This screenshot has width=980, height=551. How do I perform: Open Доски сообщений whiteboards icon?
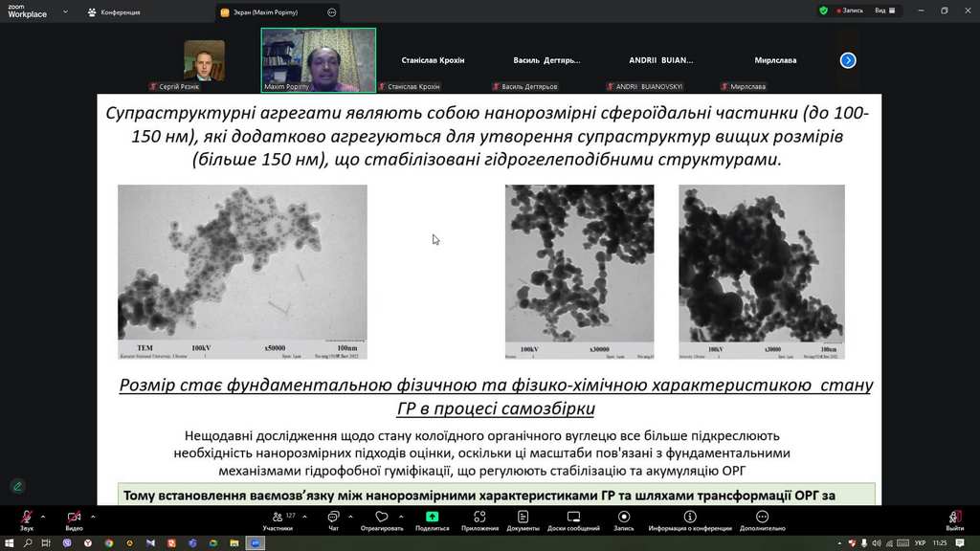pos(574,518)
